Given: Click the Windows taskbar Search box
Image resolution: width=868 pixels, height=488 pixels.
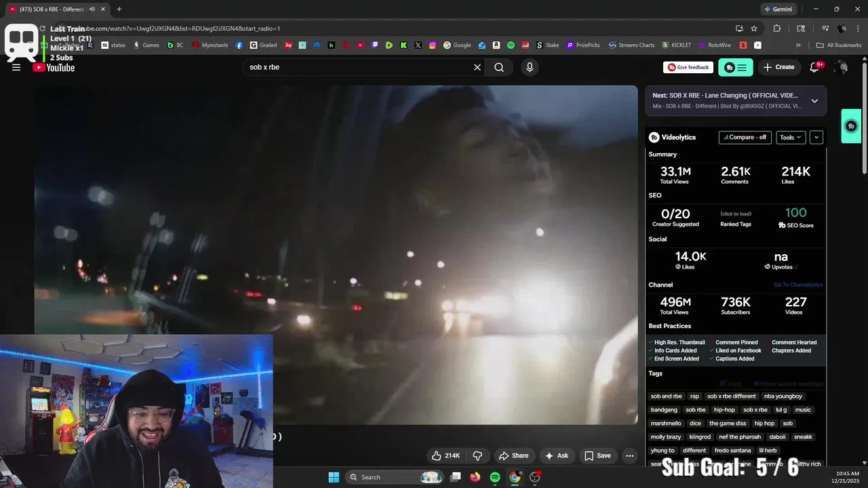Looking at the screenshot, I should coord(395,477).
